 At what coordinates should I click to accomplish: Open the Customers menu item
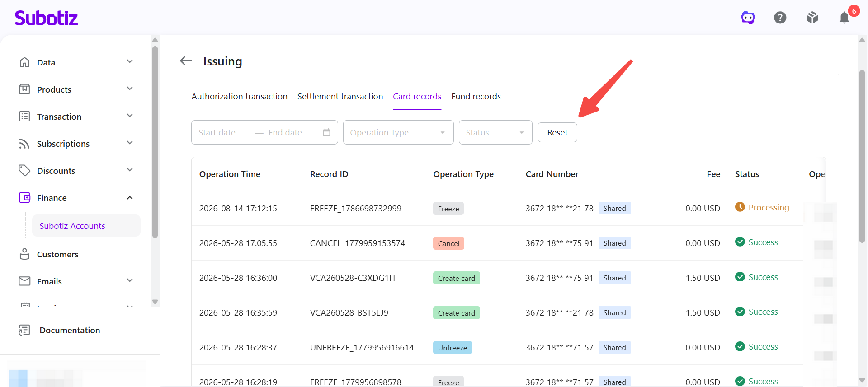[57, 255]
